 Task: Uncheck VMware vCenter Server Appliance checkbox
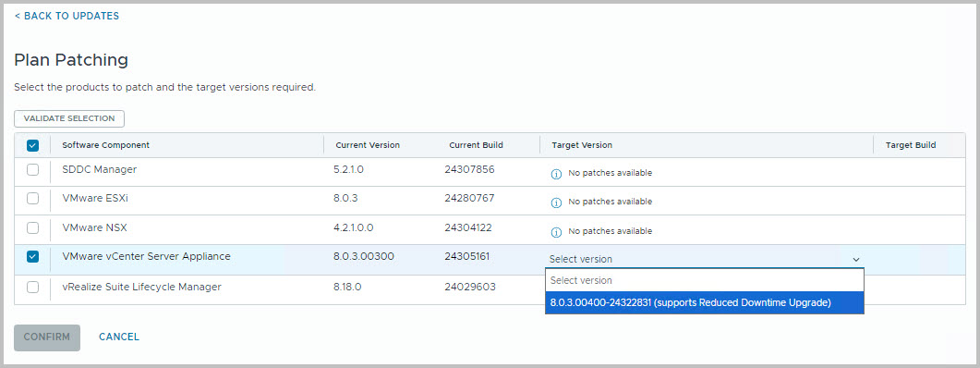pos(33,257)
